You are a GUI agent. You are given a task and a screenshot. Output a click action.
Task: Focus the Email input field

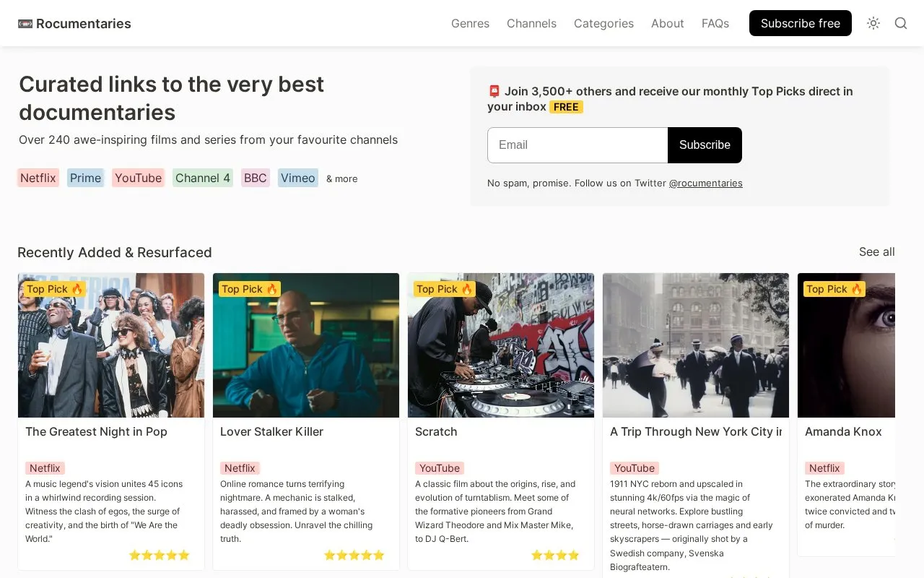pyautogui.click(x=577, y=145)
